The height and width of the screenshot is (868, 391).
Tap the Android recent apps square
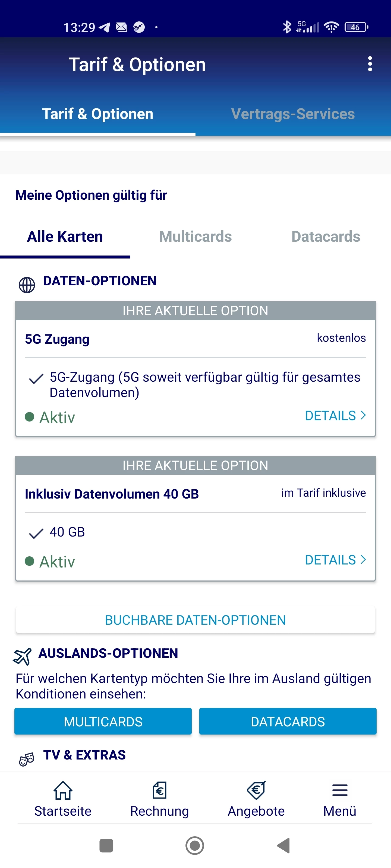click(106, 845)
